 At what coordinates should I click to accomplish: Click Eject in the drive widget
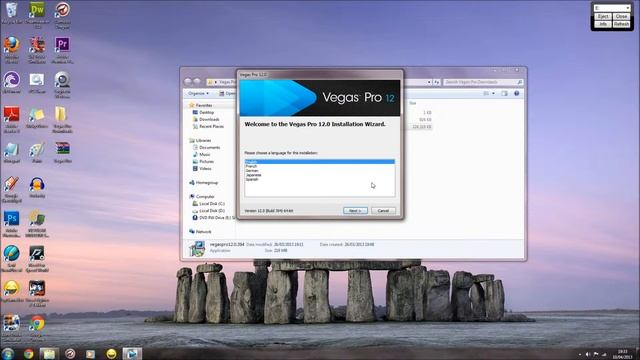coord(602,17)
